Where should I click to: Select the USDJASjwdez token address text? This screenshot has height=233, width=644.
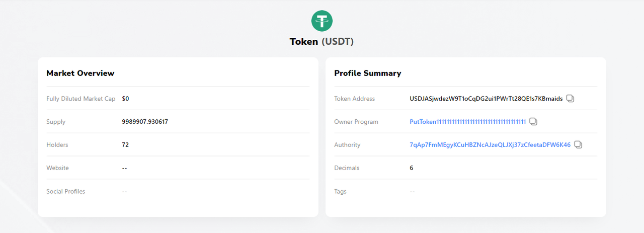[486, 99]
